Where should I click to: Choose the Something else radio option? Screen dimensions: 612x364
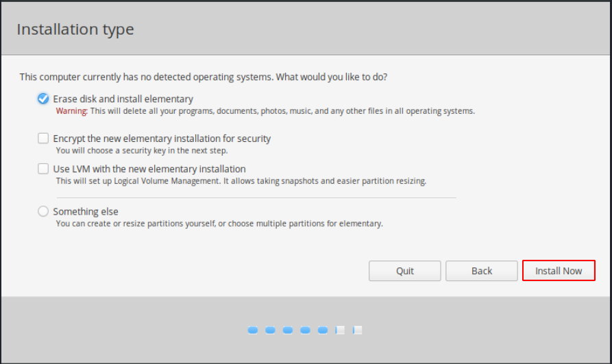(x=43, y=211)
